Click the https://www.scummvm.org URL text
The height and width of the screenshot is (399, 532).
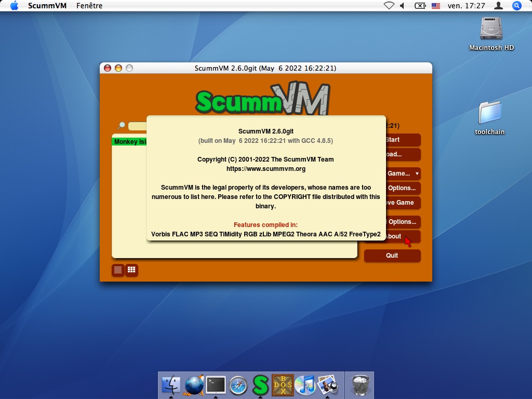coord(266,169)
